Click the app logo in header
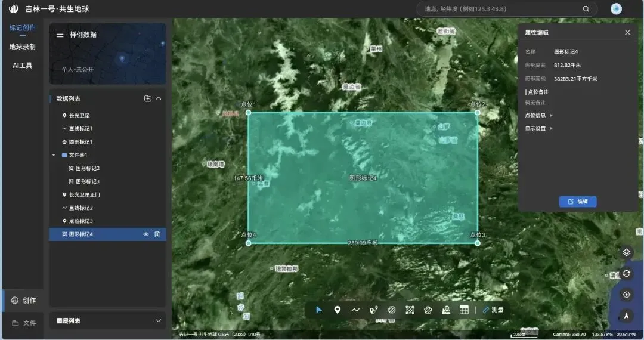The height and width of the screenshot is (340, 644). pyautogui.click(x=14, y=8)
